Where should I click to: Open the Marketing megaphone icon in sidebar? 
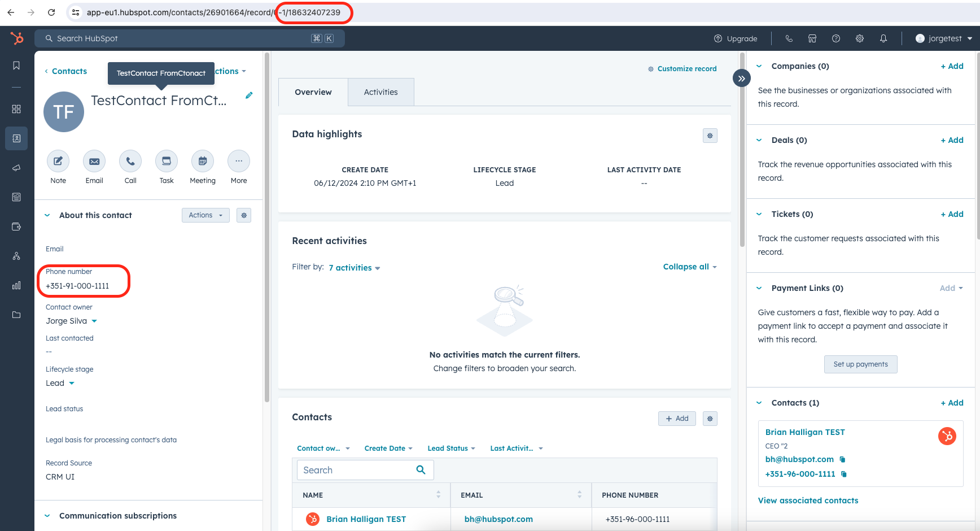click(x=16, y=168)
